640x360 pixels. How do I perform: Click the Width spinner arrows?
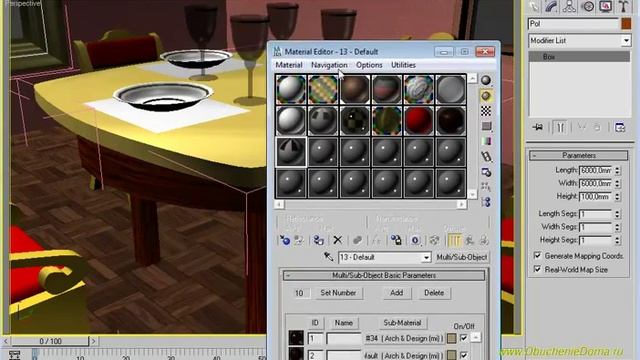pyautogui.click(x=617, y=183)
